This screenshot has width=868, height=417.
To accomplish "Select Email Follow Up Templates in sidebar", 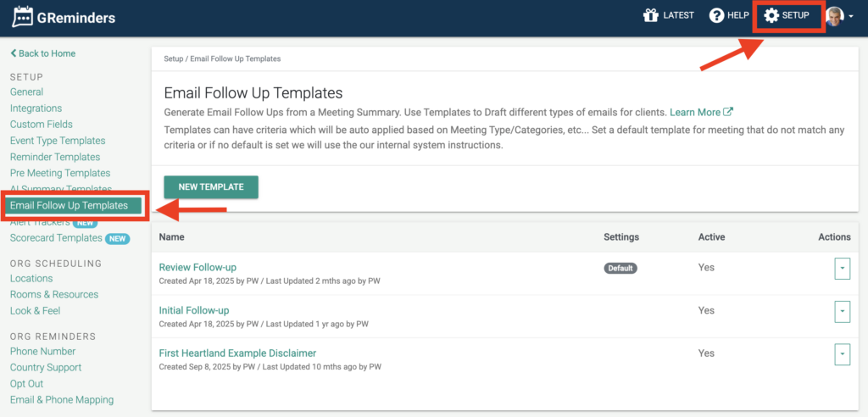I will (73, 205).
